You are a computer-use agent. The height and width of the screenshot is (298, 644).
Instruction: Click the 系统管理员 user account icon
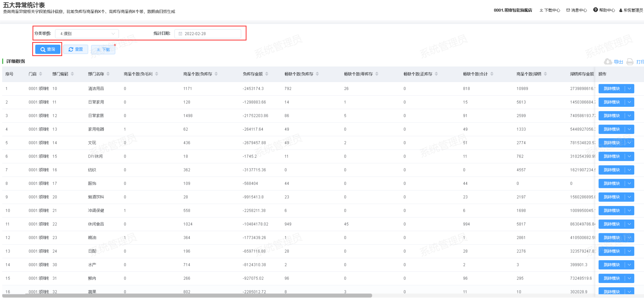click(x=621, y=10)
